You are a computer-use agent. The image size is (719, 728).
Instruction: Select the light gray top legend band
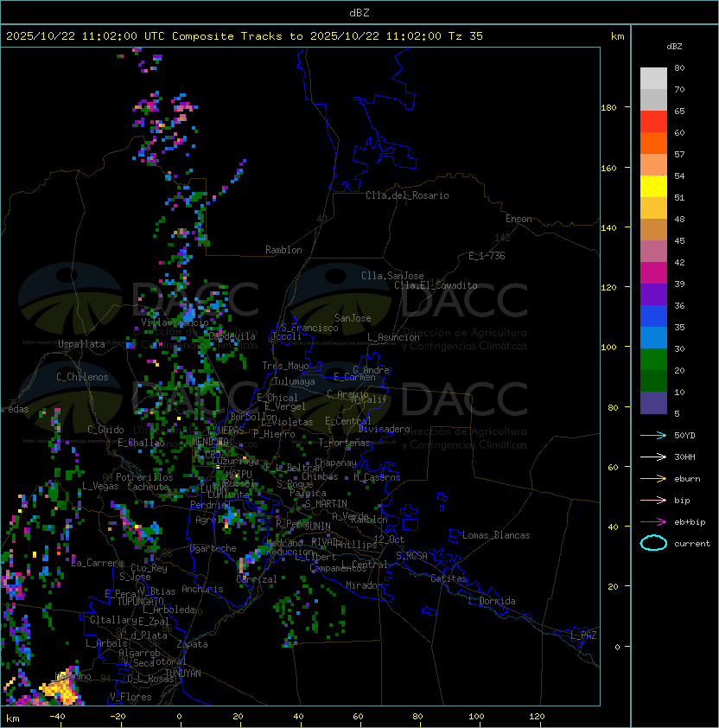point(653,78)
